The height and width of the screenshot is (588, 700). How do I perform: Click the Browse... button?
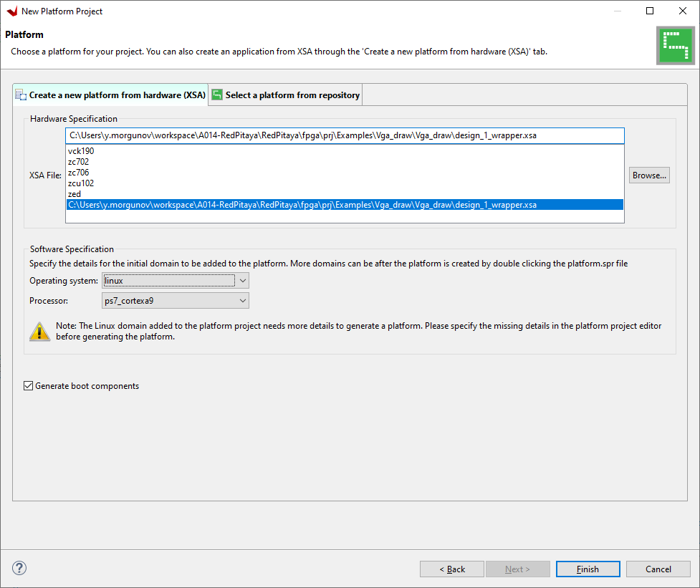[649, 175]
